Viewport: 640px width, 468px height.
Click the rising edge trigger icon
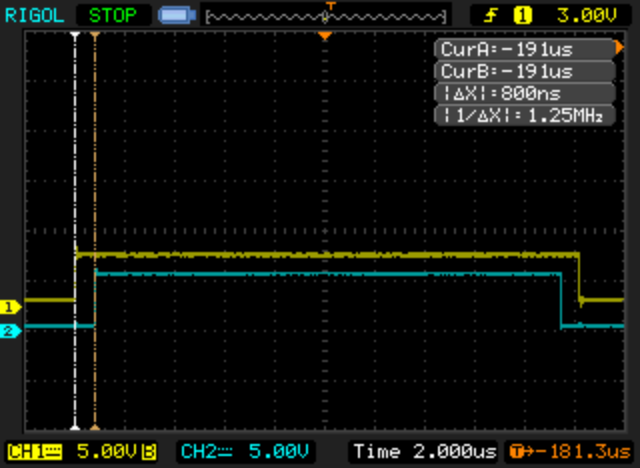[x=491, y=16]
